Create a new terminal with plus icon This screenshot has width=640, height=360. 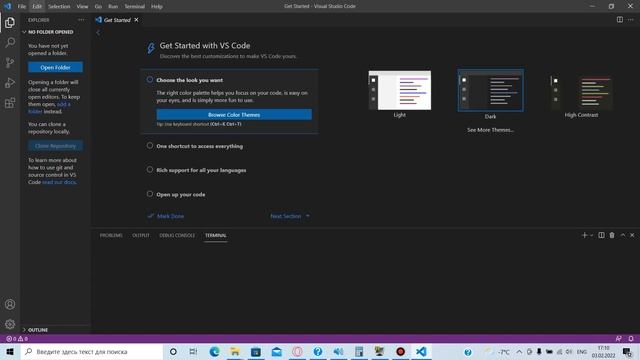tap(584, 235)
